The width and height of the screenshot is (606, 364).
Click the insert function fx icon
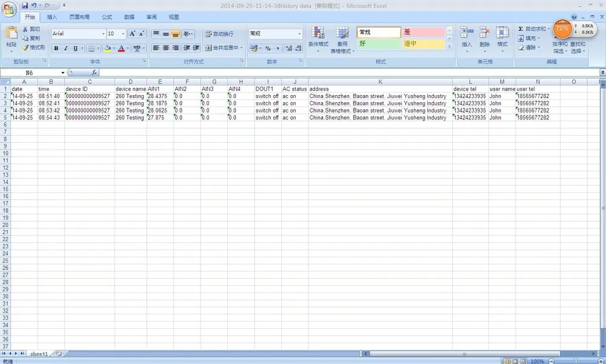pyautogui.click(x=94, y=72)
